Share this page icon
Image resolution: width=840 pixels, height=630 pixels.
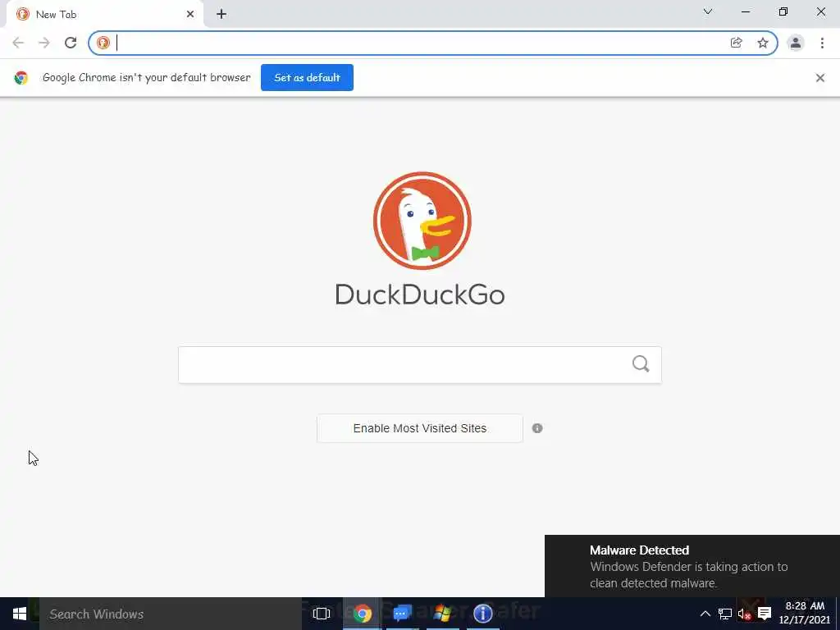tap(737, 43)
